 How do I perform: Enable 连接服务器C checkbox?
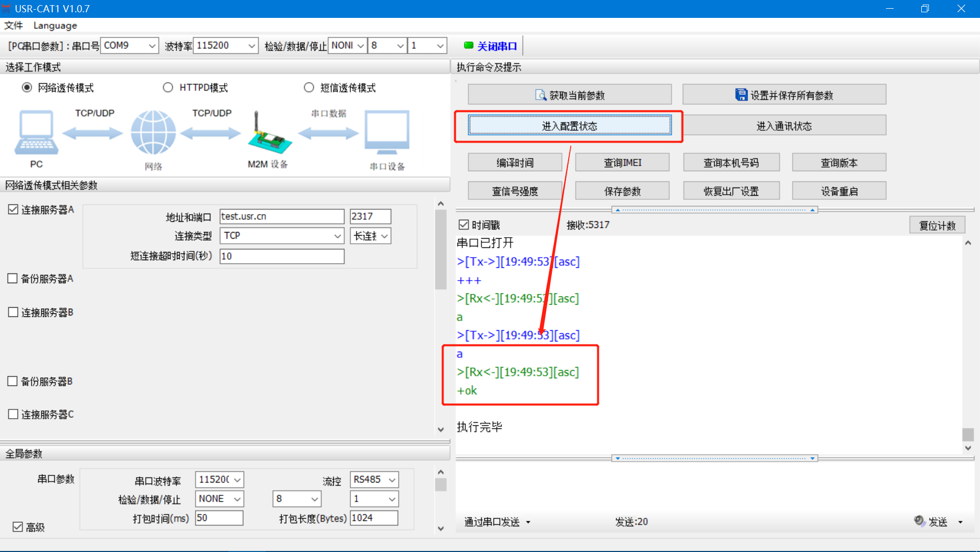click(13, 414)
